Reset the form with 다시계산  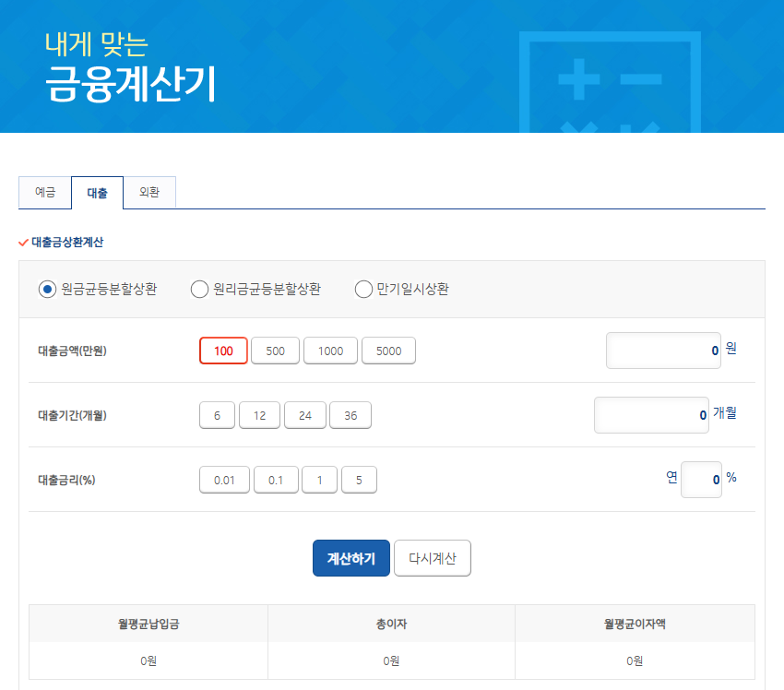433,558
